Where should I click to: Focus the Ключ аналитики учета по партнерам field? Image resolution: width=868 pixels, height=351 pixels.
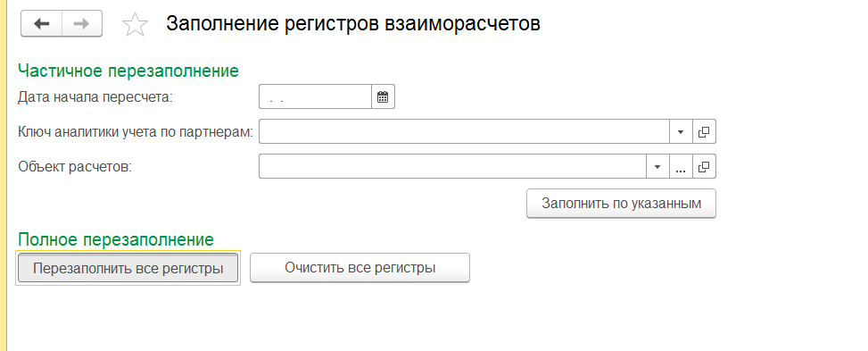pyautogui.click(x=465, y=131)
